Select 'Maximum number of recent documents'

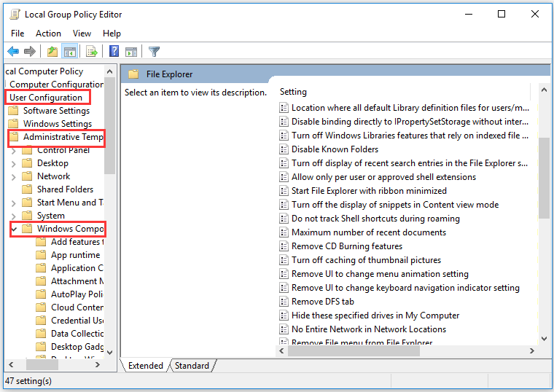point(369,232)
